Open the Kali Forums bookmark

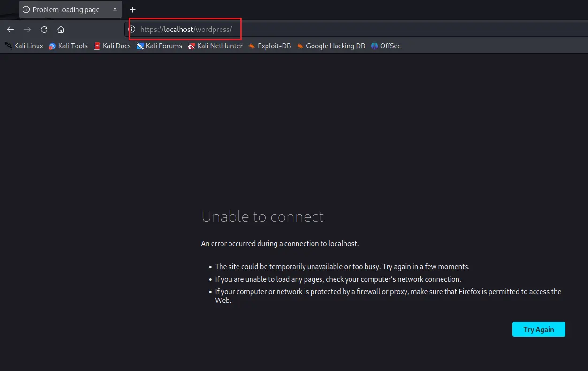tap(159, 46)
